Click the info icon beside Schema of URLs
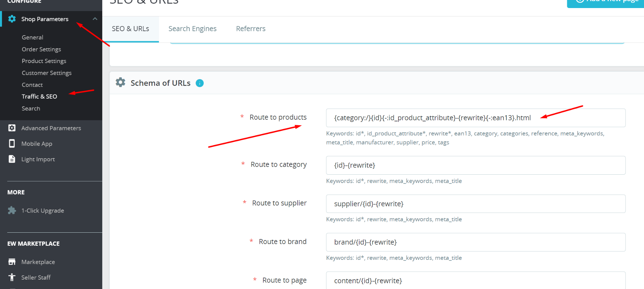This screenshot has height=289, width=644. pos(200,83)
